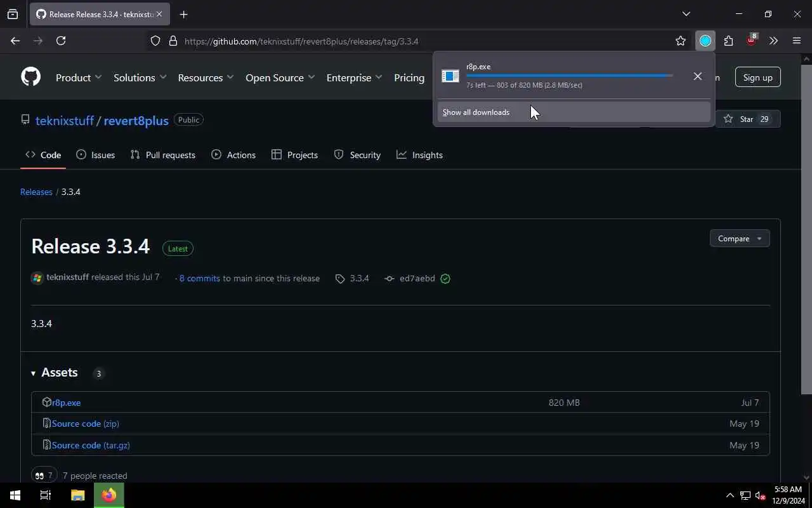Reload the current page
Image resolution: width=812 pixels, height=508 pixels.
pos(61,41)
